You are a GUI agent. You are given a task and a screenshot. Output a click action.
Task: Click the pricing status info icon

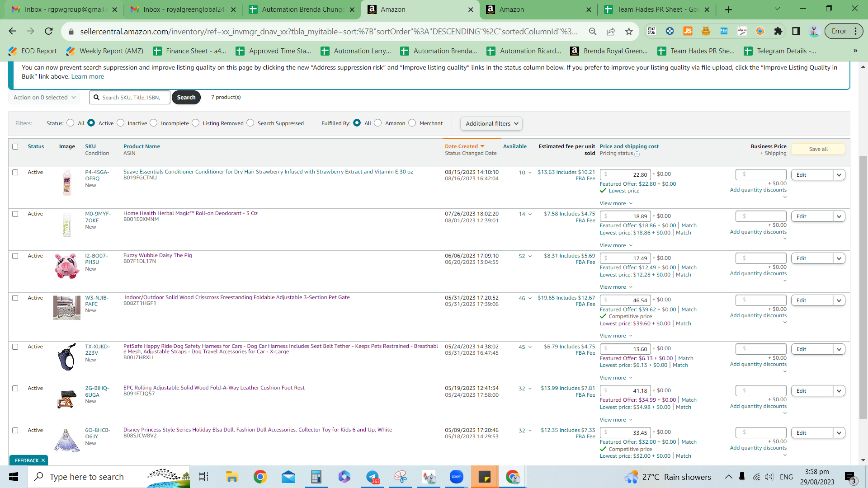(637, 154)
